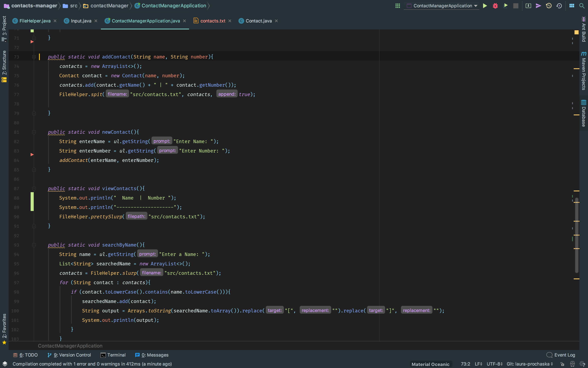Collapse searchByName method fold marker line 93
588x368 pixels.
coord(34,245)
